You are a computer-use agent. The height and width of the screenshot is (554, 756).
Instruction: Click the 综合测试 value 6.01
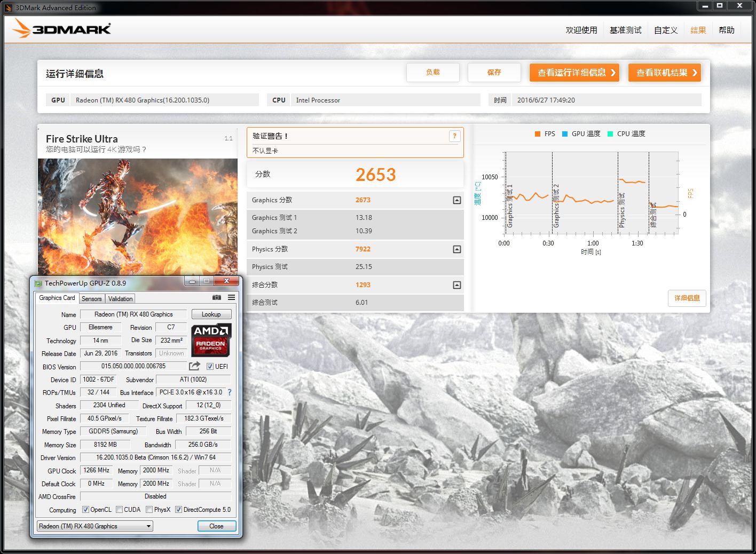coord(362,303)
